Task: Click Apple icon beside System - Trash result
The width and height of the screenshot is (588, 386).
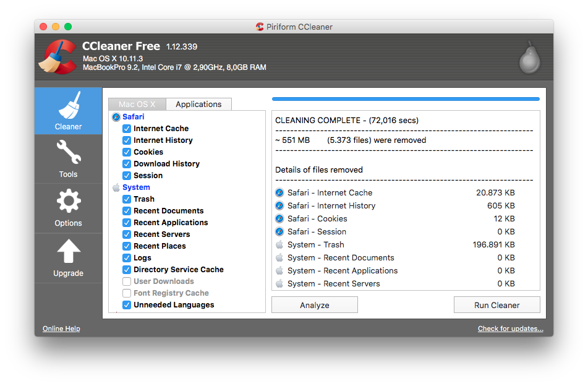Action: 279,245
